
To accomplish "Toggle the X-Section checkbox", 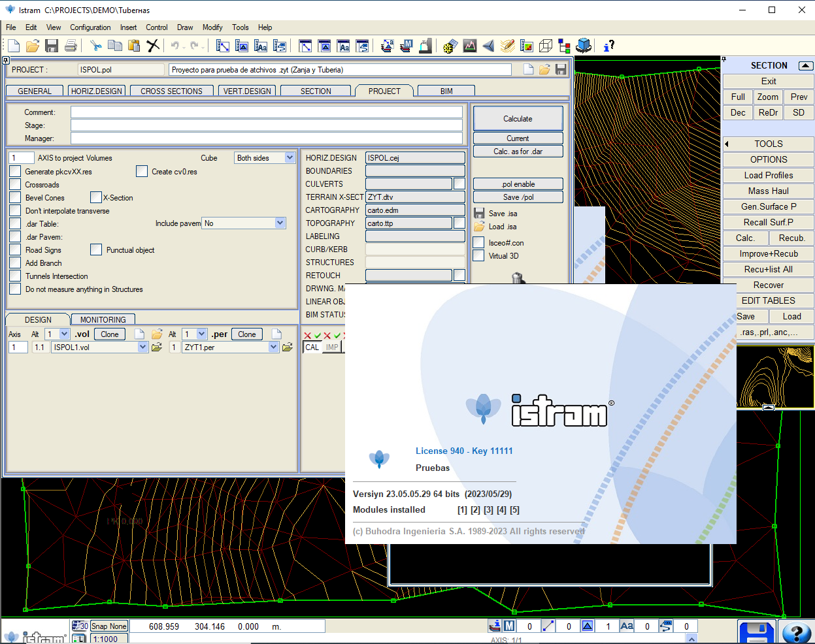I will click(x=96, y=197).
